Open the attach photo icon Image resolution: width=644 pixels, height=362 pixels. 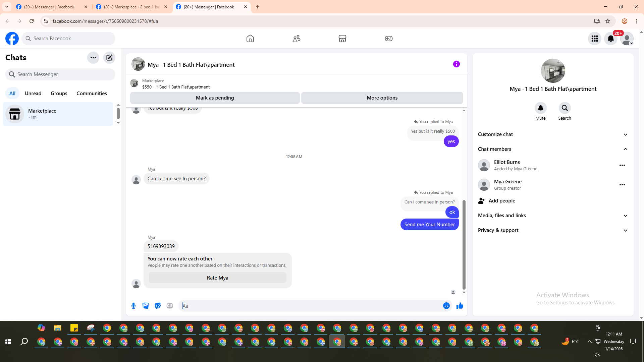pos(146,306)
